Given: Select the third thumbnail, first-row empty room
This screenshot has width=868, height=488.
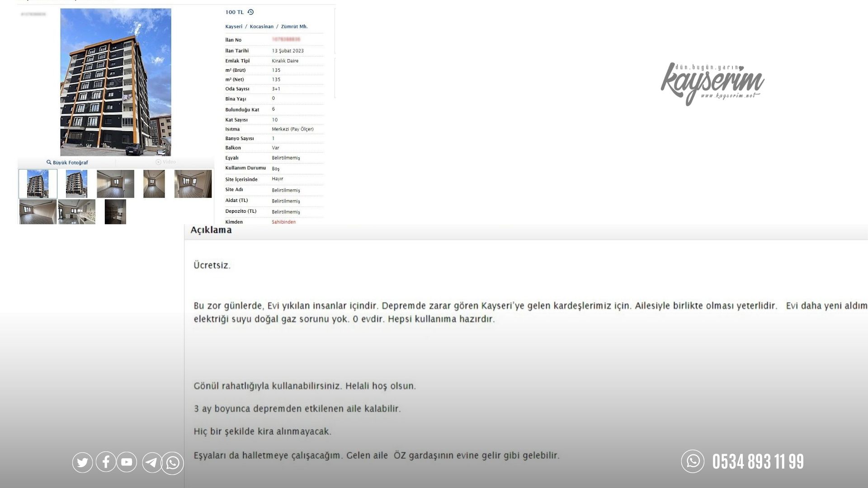Looking at the screenshot, I should click(x=115, y=184).
